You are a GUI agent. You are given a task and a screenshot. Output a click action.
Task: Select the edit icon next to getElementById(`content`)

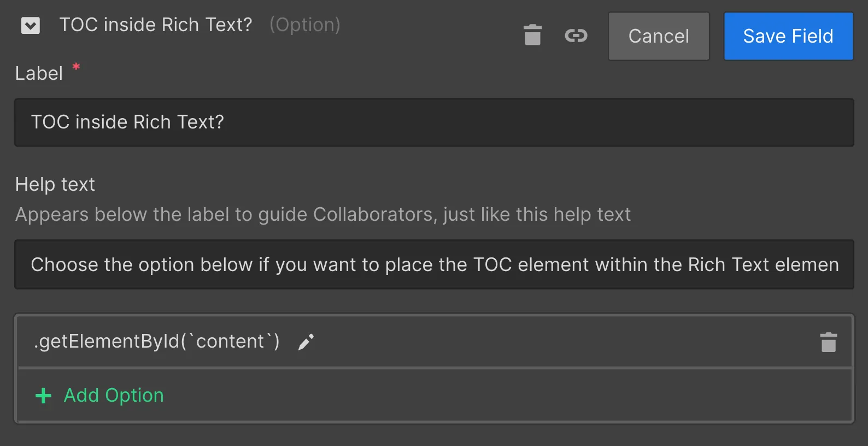pos(305,341)
